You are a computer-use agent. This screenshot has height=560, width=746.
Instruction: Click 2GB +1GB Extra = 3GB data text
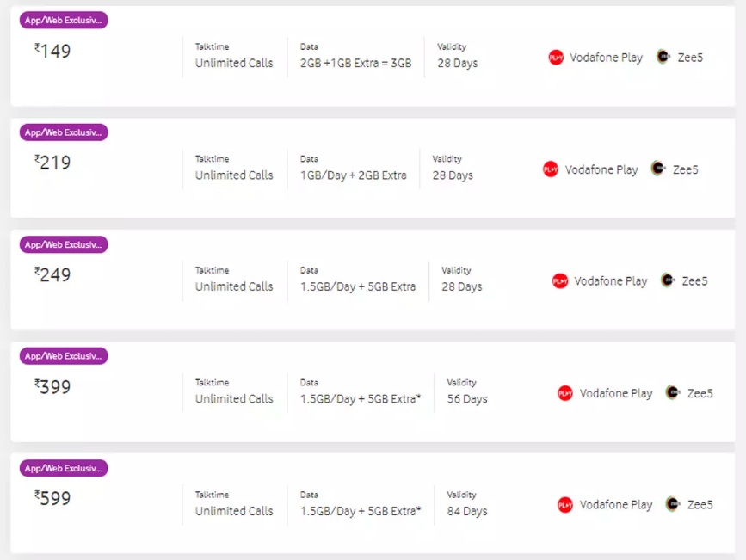click(x=355, y=64)
